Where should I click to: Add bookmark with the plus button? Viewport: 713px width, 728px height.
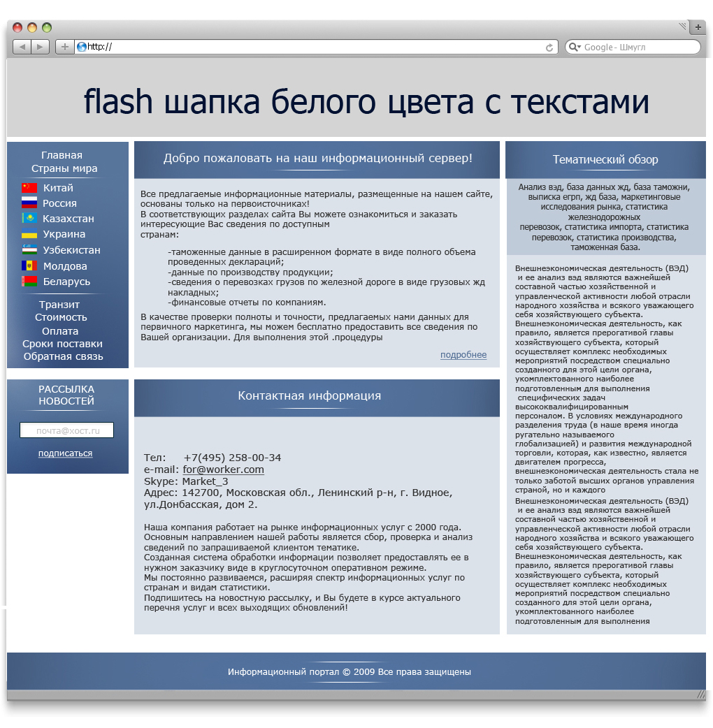click(64, 47)
